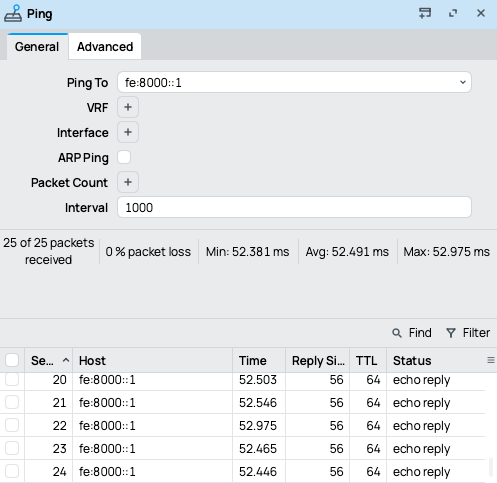Click time value 52.503 in the table

pos(258,380)
